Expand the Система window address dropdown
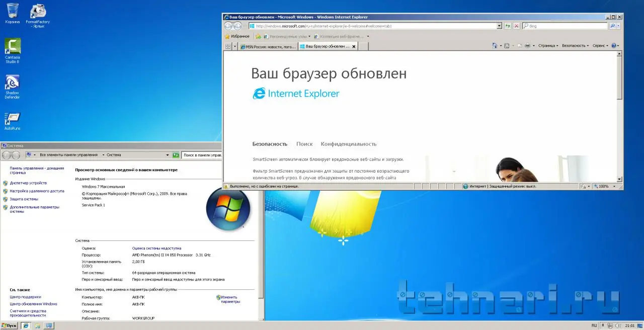The width and height of the screenshot is (644, 330). coord(168,155)
